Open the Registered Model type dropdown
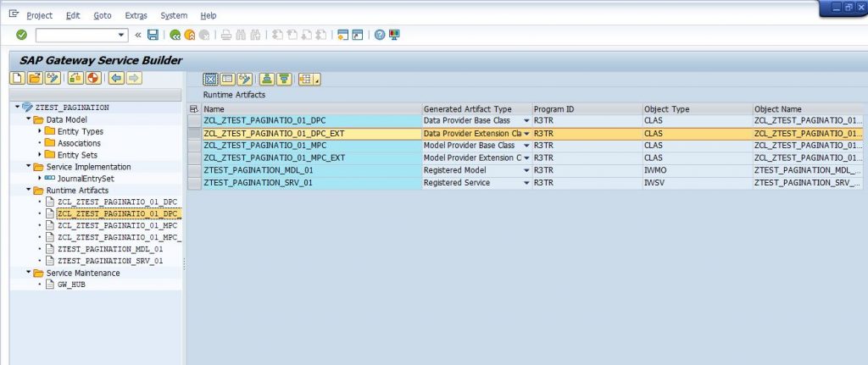Viewport: 868px width, 365px height. [x=526, y=170]
